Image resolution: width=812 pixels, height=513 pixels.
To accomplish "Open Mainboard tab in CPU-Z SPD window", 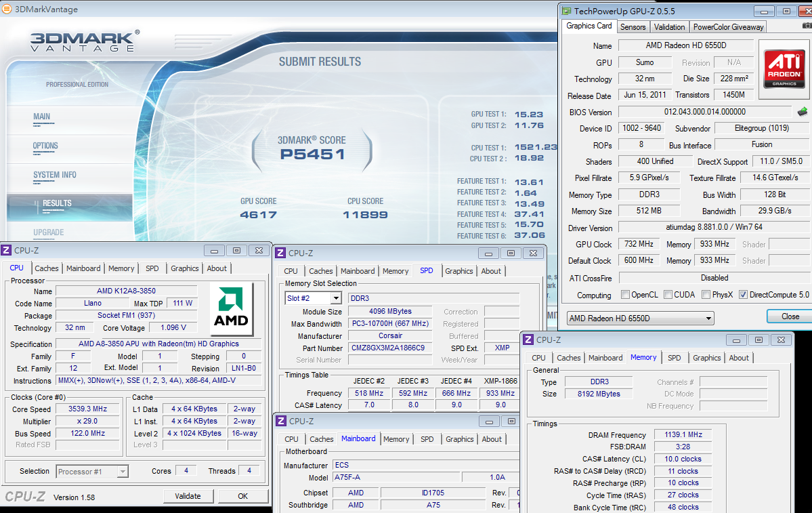I will (x=358, y=271).
